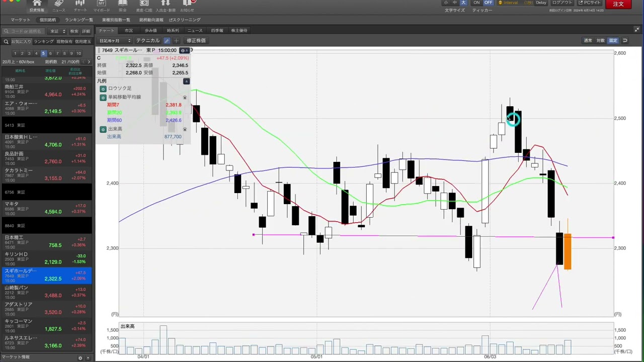The image size is (644, 362).
Task: Click the collapse-panel icon at watchlist bottom
Action: pyautogui.click(x=88, y=358)
